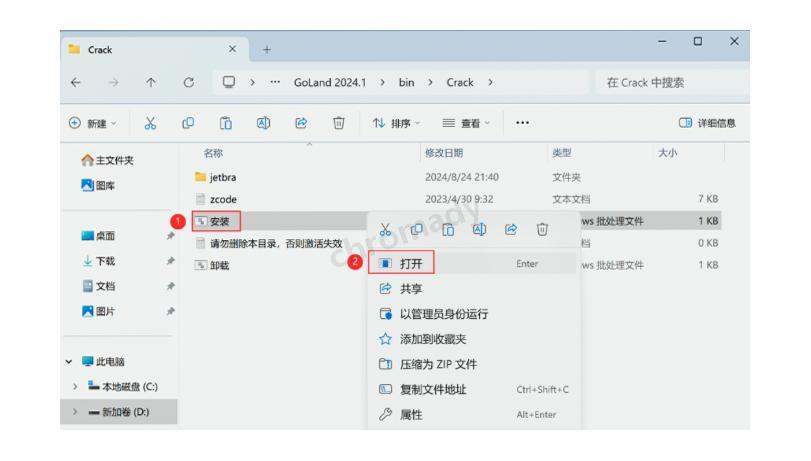Click the breadcrumb ellipsis in the address bar
Screen dimensions: 811x461
tap(275, 82)
